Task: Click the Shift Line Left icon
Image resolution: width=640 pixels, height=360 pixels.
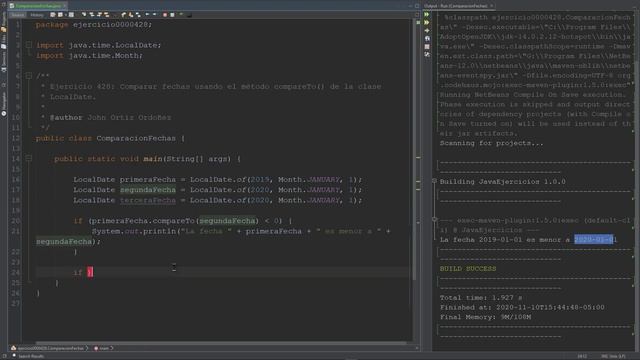Action: [147, 15]
